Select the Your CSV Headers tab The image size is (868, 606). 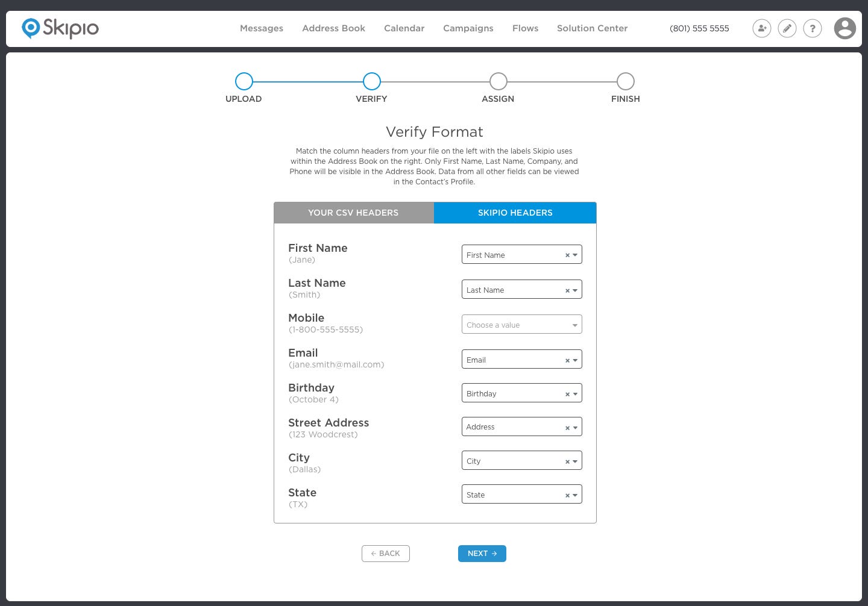[354, 213]
